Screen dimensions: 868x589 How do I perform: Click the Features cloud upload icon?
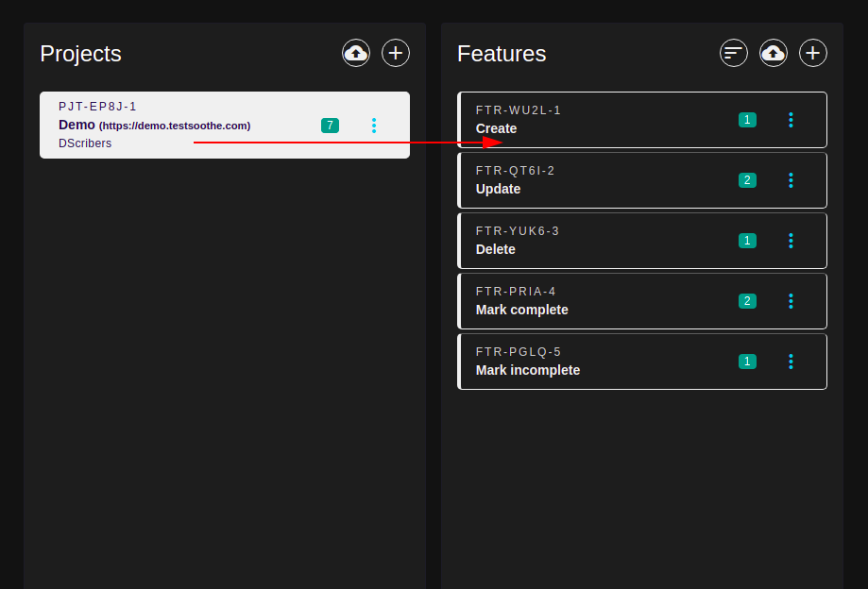pos(774,53)
